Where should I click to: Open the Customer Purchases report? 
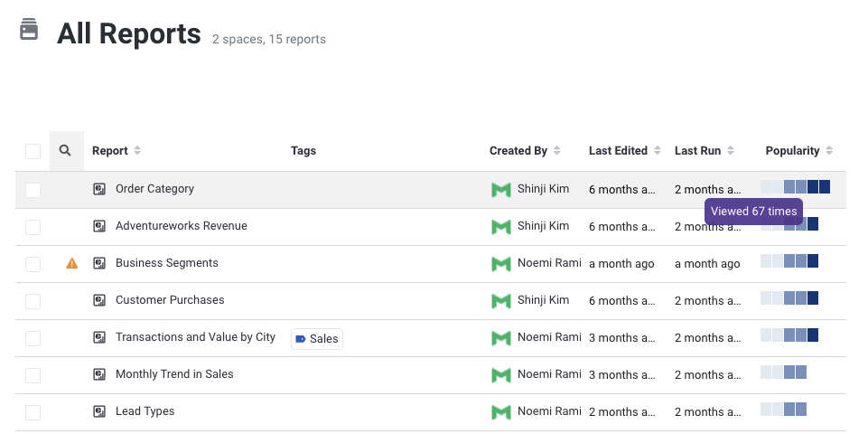(x=170, y=300)
